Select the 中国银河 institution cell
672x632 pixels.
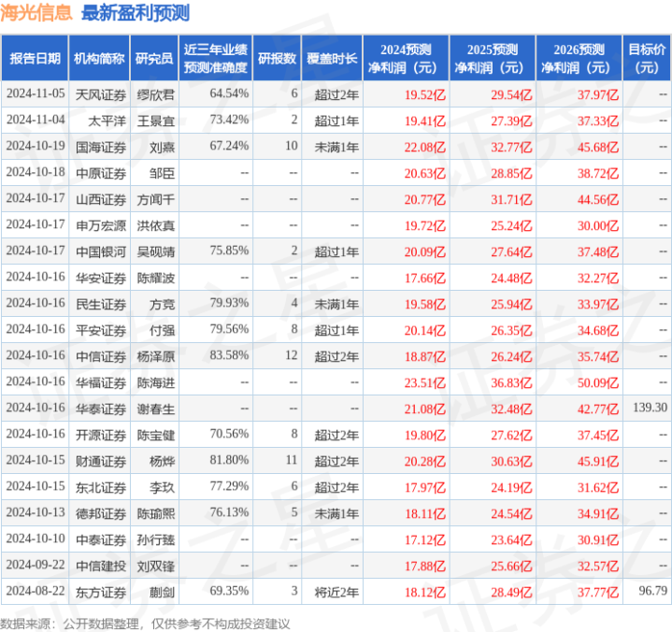pyautogui.click(x=101, y=251)
